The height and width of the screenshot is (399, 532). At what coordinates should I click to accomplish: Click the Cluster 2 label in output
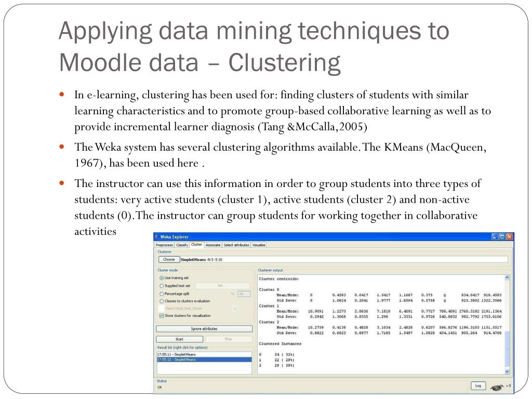tap(269, 322)
